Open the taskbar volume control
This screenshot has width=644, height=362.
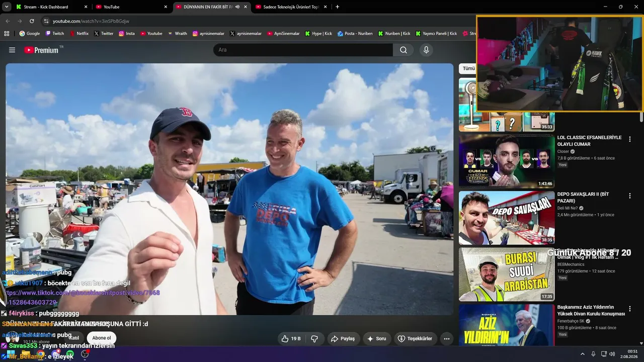pos(612,354)
